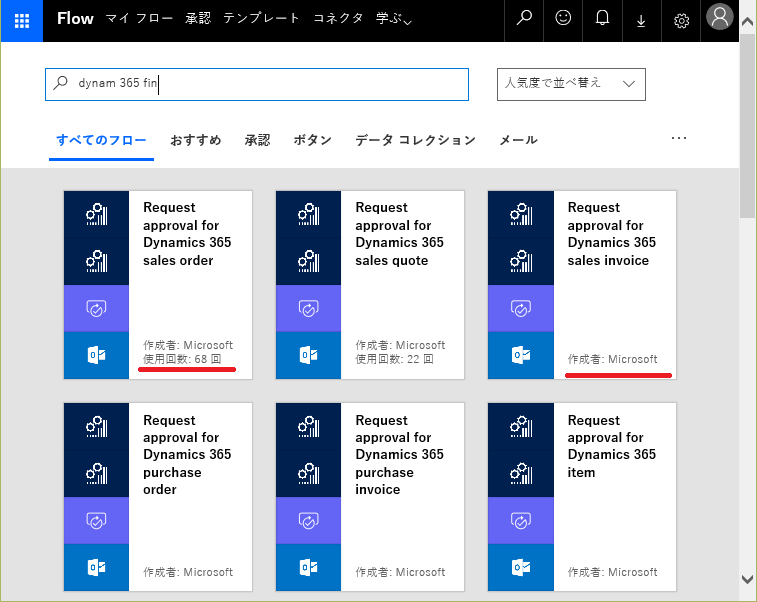Viewport: 757px width, 602px height.
Task: Click the Approvals icon on sales quote card
Action: point(308,308)
